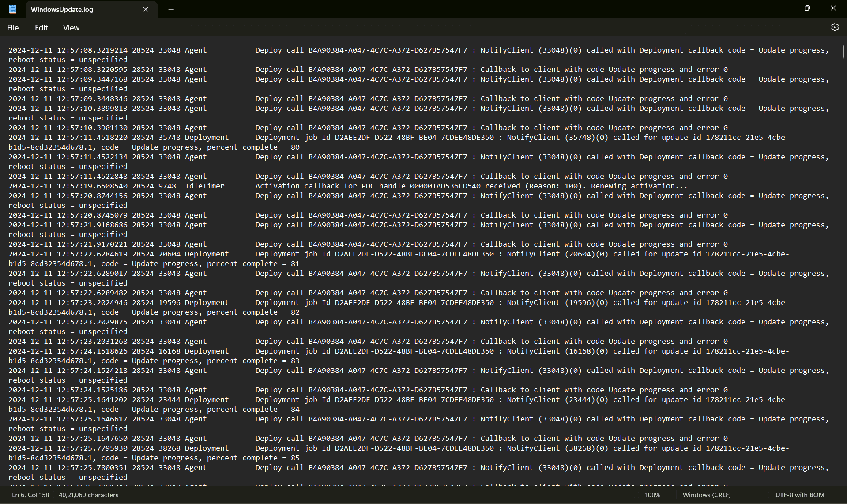The image size is (847, 504).
Task: Open Notepad settings with the gear icon
Action: (x=835, y=27)
